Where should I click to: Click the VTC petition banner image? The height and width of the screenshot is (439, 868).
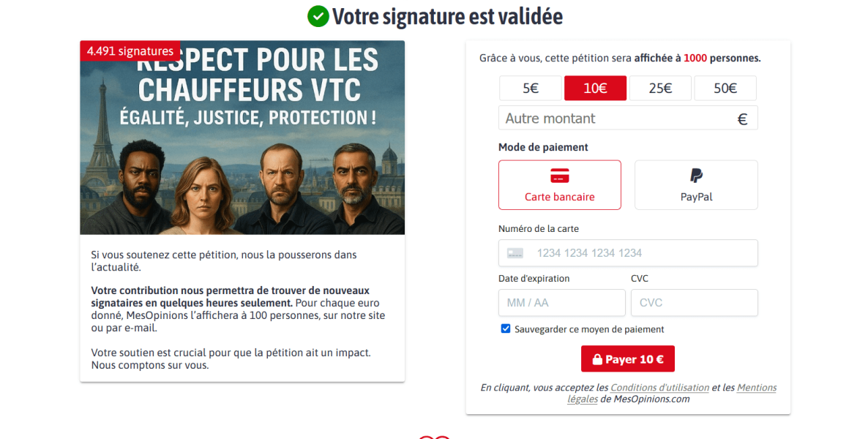coord(242,138)
